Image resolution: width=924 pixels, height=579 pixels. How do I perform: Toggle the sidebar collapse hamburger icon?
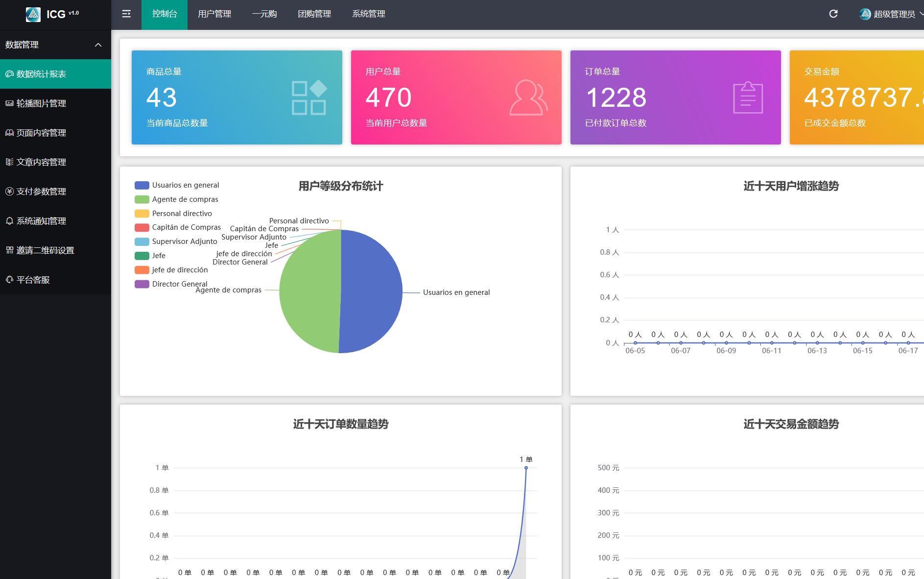coord(126,14)
